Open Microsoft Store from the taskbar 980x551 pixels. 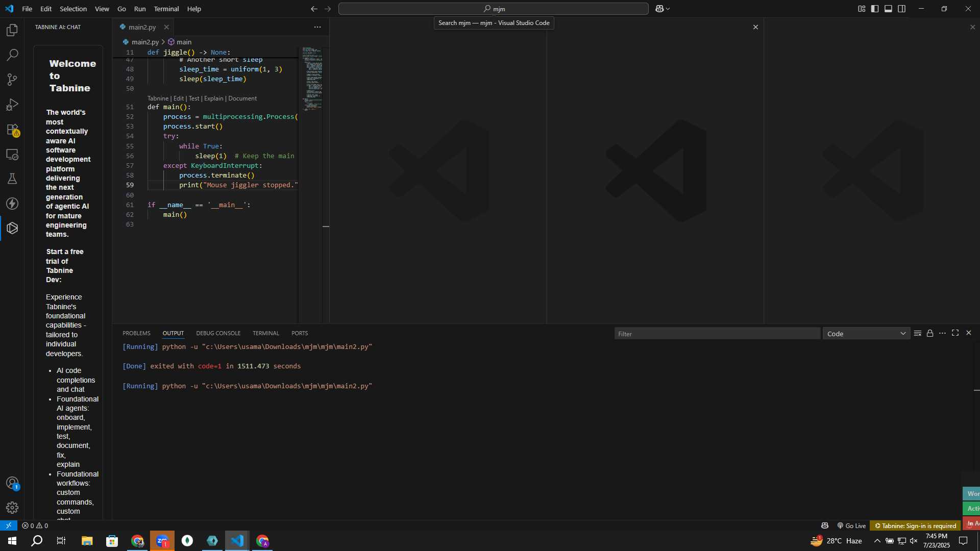112,541
